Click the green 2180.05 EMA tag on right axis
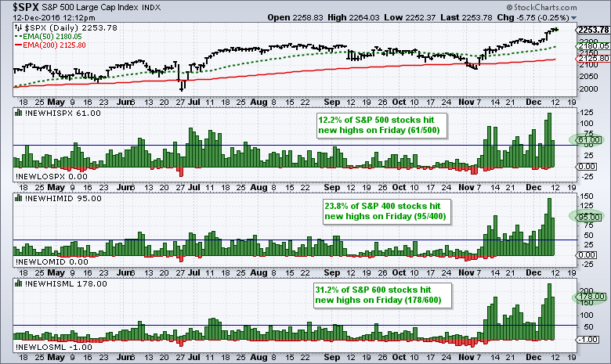This screenshot has height=364, width=611. (x=592, y=46)
